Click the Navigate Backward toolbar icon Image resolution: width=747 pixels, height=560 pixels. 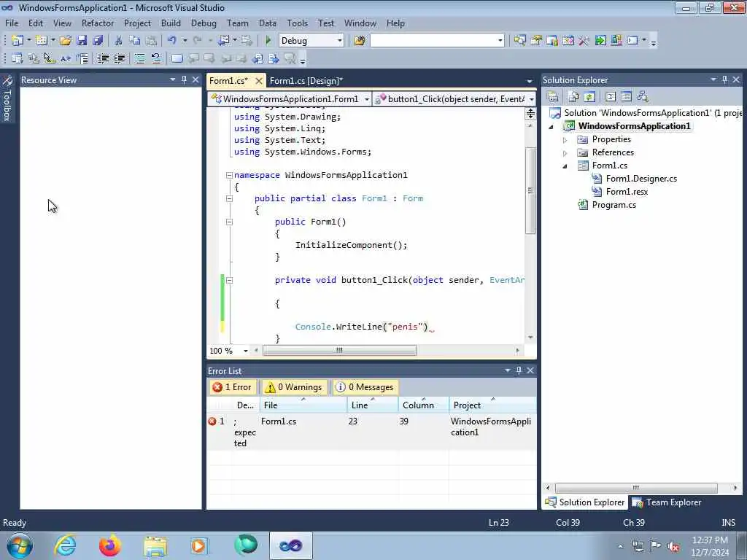tap(223, 41)
